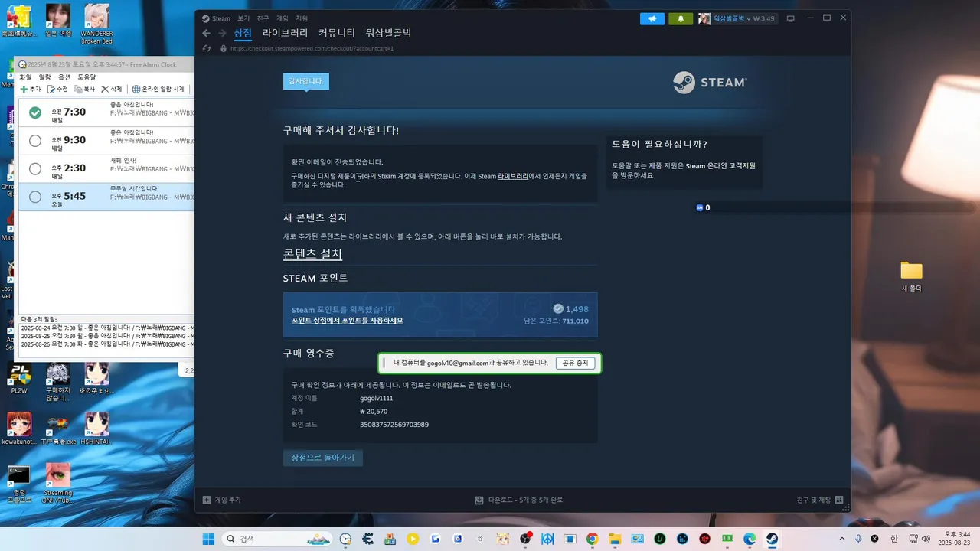
Task: Open the 친구 menu in Steam
Action: pyautogui.click(x=263, y=18)
